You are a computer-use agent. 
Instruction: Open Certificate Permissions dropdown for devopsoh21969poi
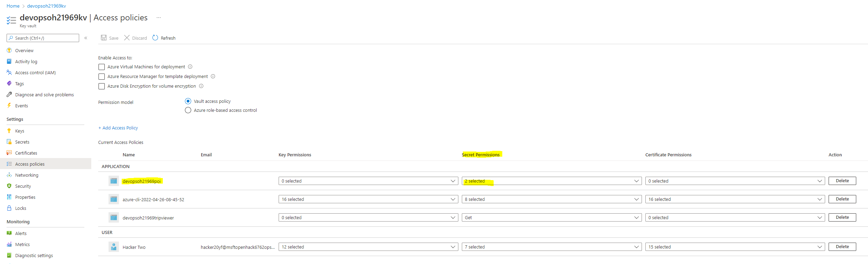[735, 181]
